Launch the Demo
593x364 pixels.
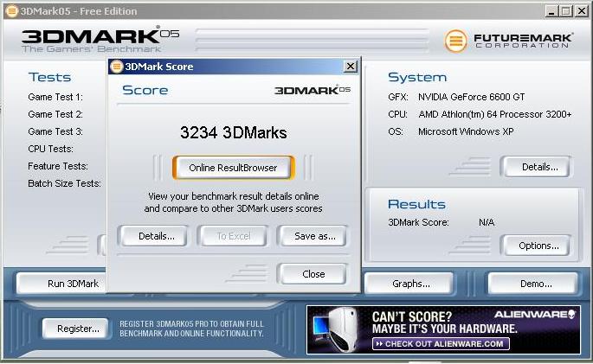[x=533, y=284]
